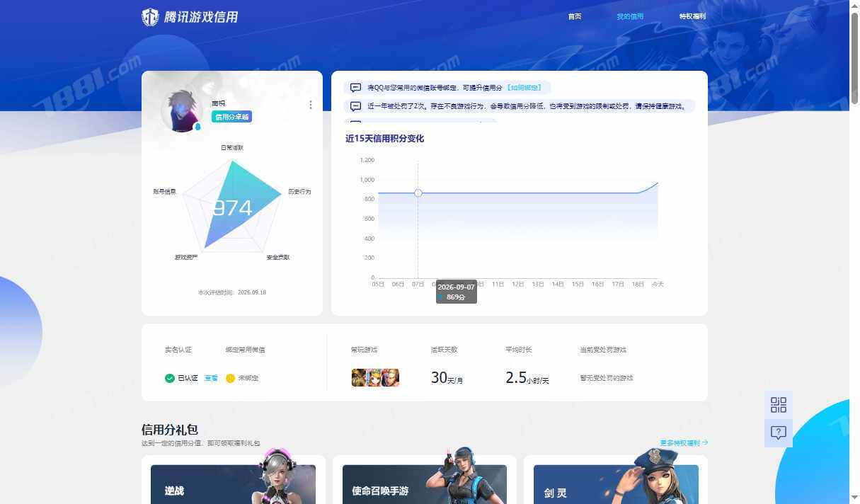Click the 信用分礼包 section heading
The width and height of the screenshot is (860, 504).
(x=170, y=430)
